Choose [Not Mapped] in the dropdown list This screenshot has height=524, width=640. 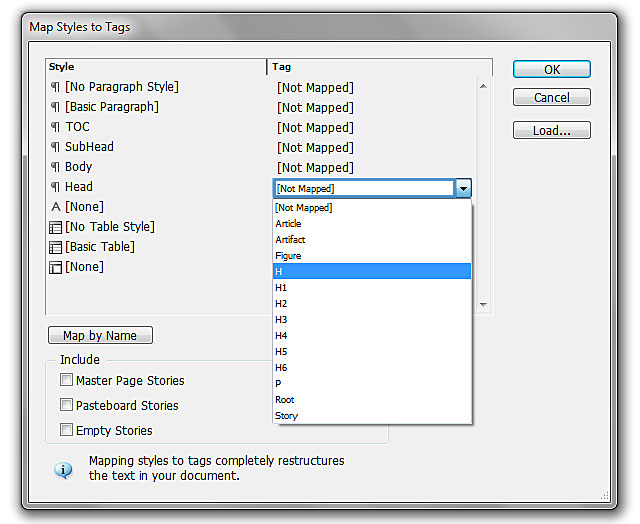(x=372, y=207)
